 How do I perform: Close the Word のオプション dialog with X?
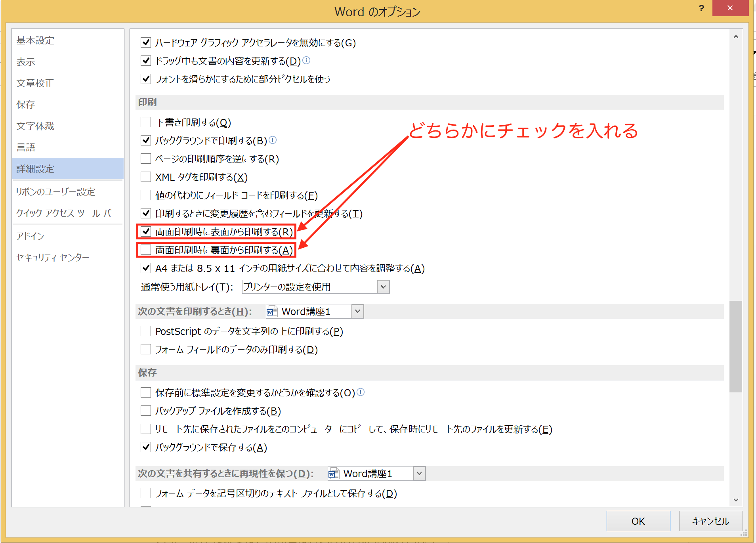click(730, 8)
